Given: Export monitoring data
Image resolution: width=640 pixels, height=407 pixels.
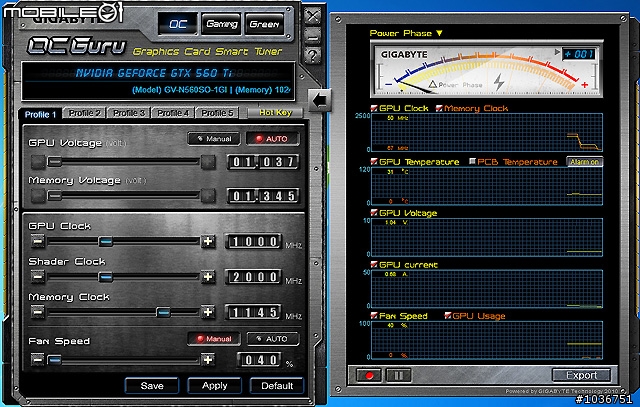Looking at the screenshot, I should (581, 375).
